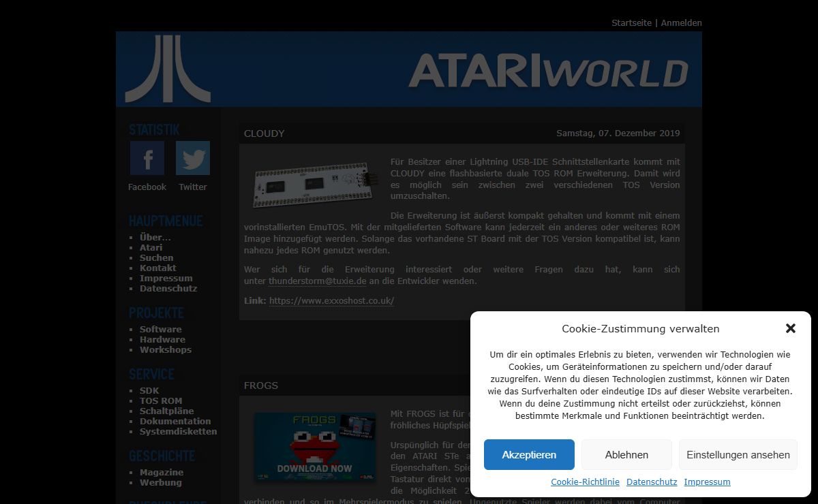Click the Cookie-Zustimmung verwalten heading
Image resolution: width=818 pixels, height=504 pixels.
pyautogui.click(x=641, y=328)
